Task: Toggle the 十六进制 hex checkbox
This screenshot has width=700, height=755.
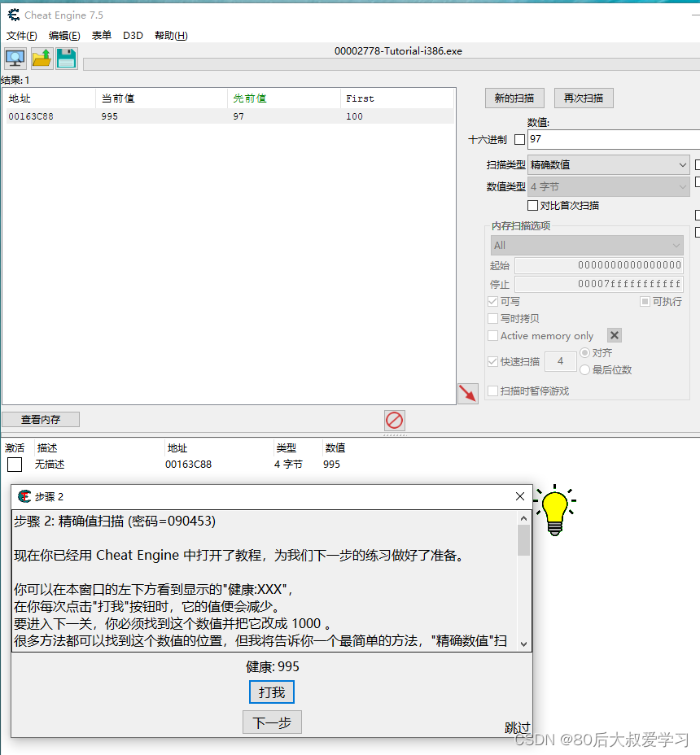Action: (519, 140)
